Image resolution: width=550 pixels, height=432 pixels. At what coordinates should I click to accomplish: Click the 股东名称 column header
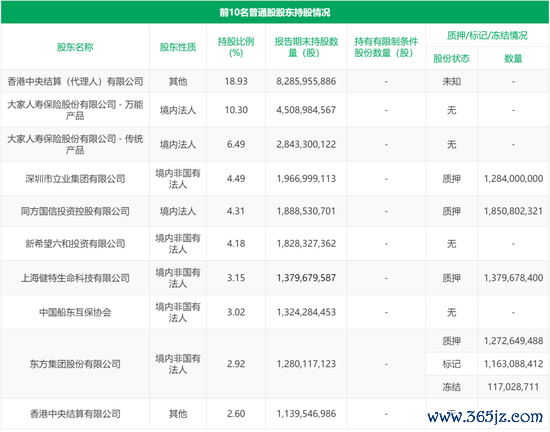[75, 47]
